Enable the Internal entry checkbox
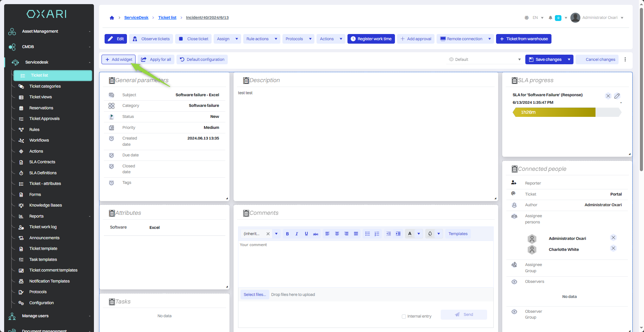This screenshot has width=644, height=332. [404, 316]
